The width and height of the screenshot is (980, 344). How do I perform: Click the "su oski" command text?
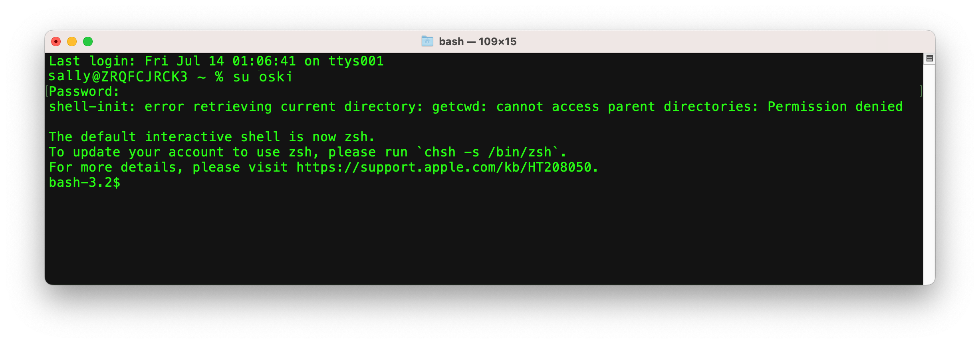click(x=262, y=76)
